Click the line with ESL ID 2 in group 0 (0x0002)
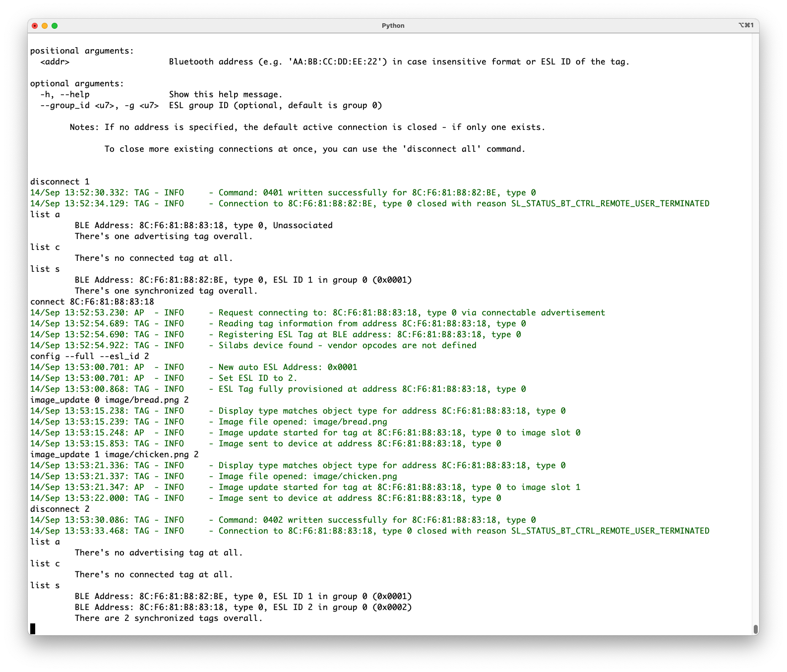The width and height of the screenshot is (787, 672). pyautogui.click(x=243, y=607)
